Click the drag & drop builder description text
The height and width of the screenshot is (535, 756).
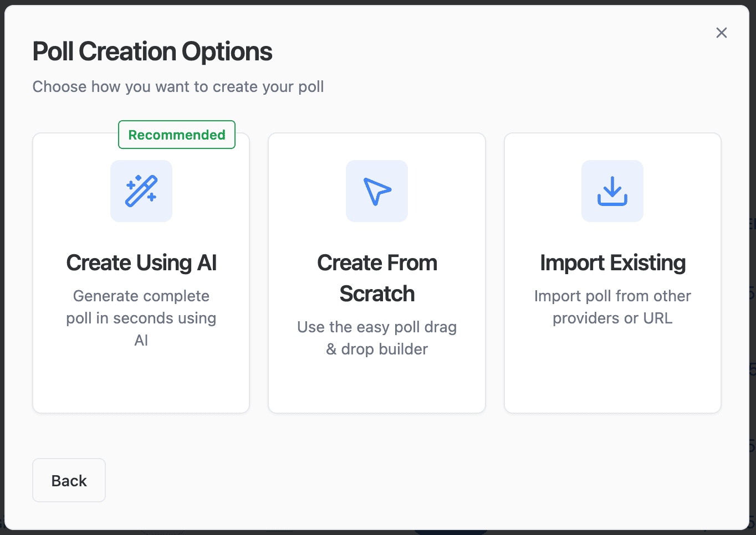(x=377, y=338)
